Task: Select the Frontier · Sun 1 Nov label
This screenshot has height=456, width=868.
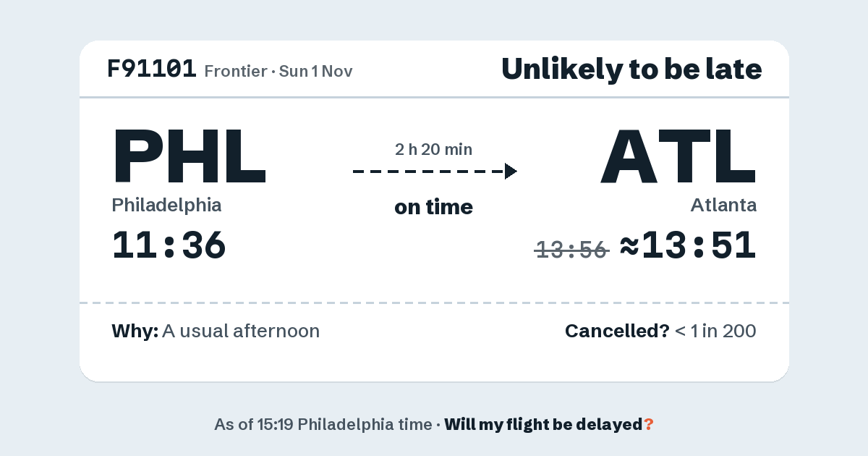Action: [278, 72]
